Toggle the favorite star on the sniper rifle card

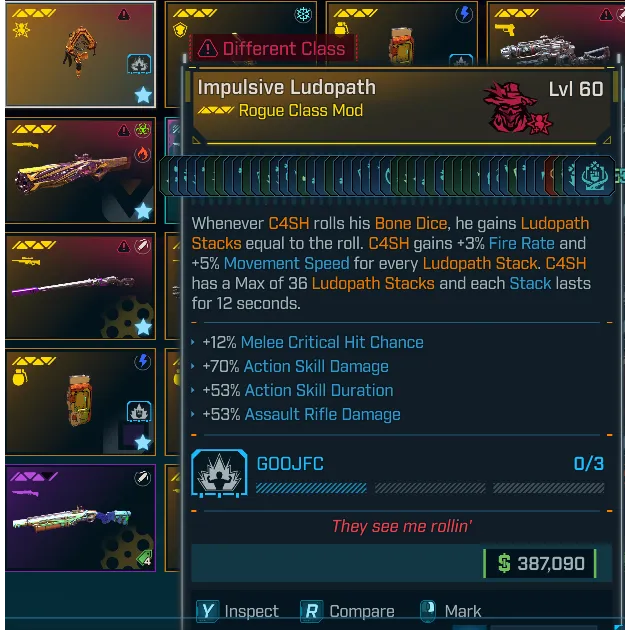tap(143, 327)
